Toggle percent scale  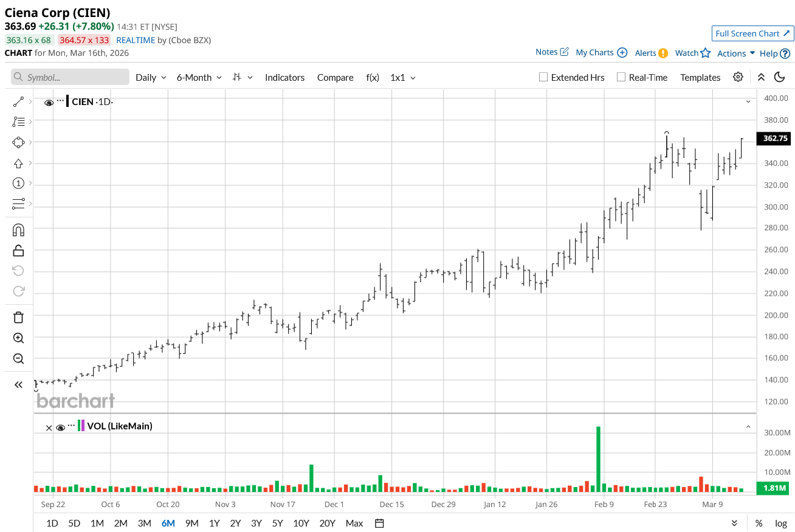click(x=759, y=523)
